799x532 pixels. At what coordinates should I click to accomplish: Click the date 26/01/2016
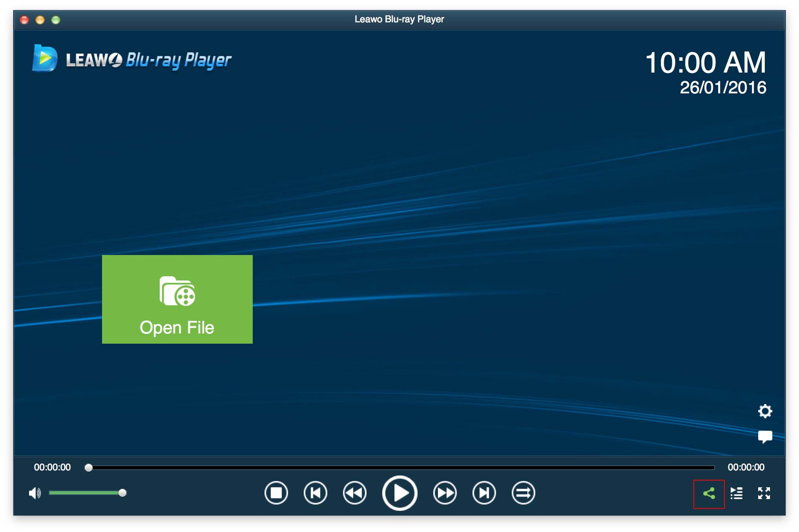[x=723, y=87]
